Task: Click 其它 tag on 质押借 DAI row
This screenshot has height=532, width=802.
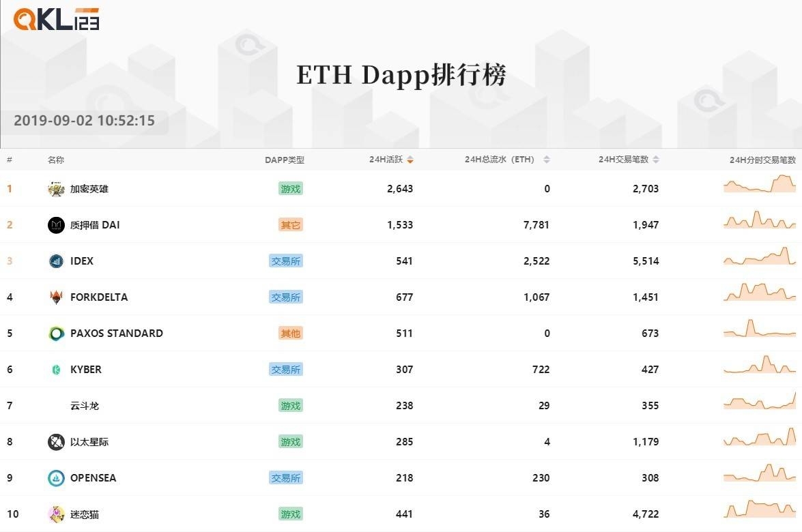Action: point(291,225)
